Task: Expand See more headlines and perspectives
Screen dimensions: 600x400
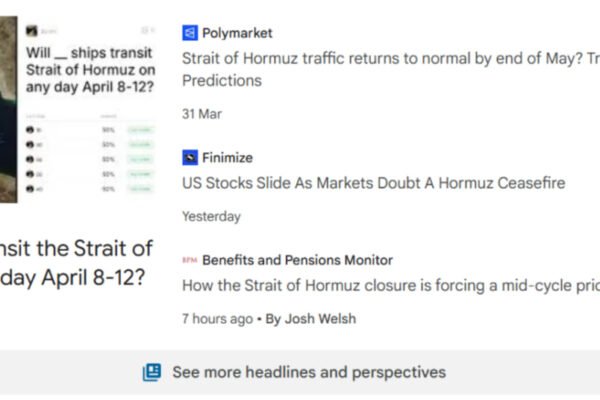Action: [308, 372]
